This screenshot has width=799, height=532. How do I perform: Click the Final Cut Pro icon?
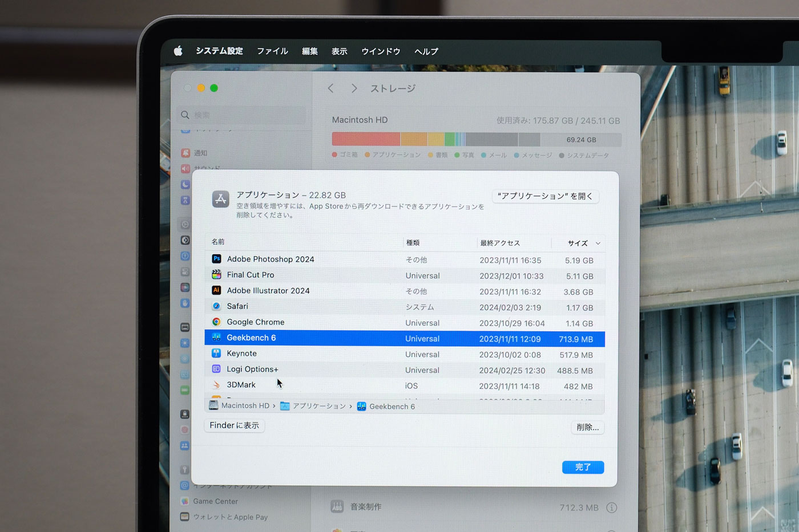pyautogui.click(x=216, y=274)
